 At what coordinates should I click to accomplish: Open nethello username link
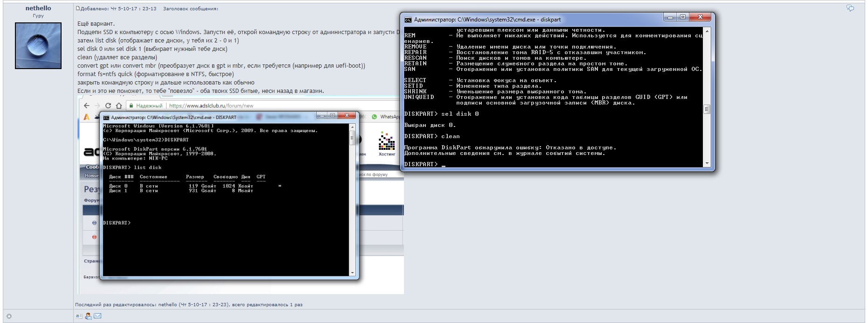point(38,8)
